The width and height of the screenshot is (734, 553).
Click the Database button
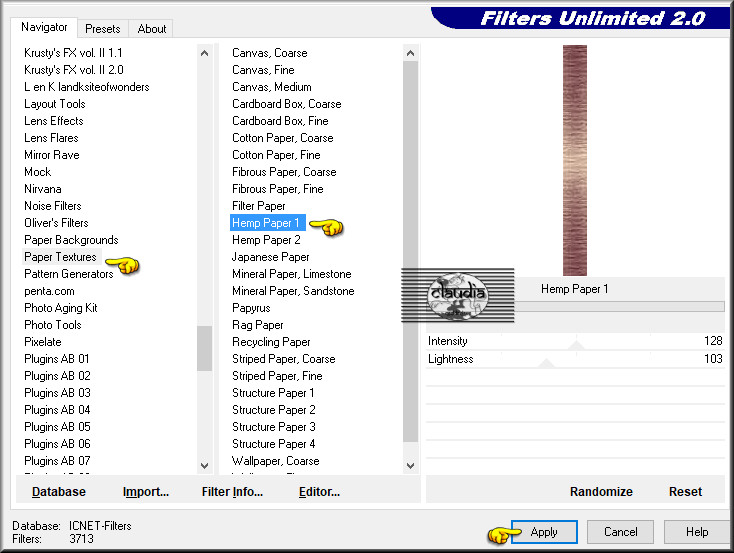click(x=59, y=492)
